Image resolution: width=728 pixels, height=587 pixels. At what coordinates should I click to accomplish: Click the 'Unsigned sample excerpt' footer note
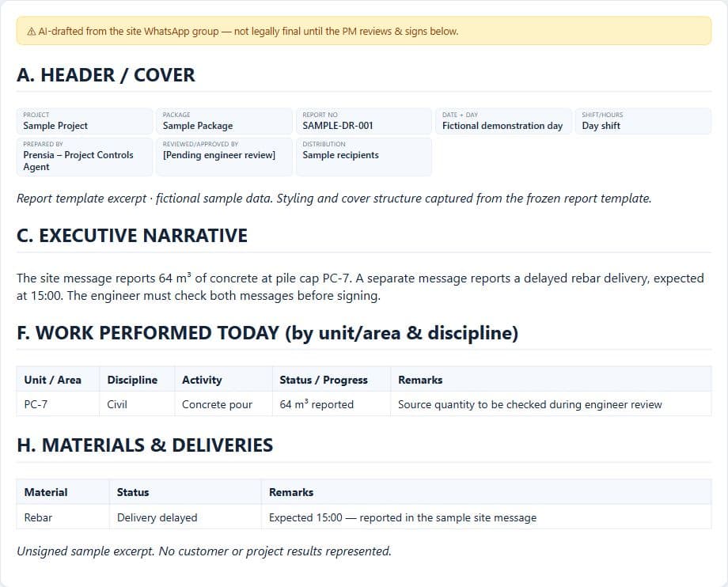[204, 551]
